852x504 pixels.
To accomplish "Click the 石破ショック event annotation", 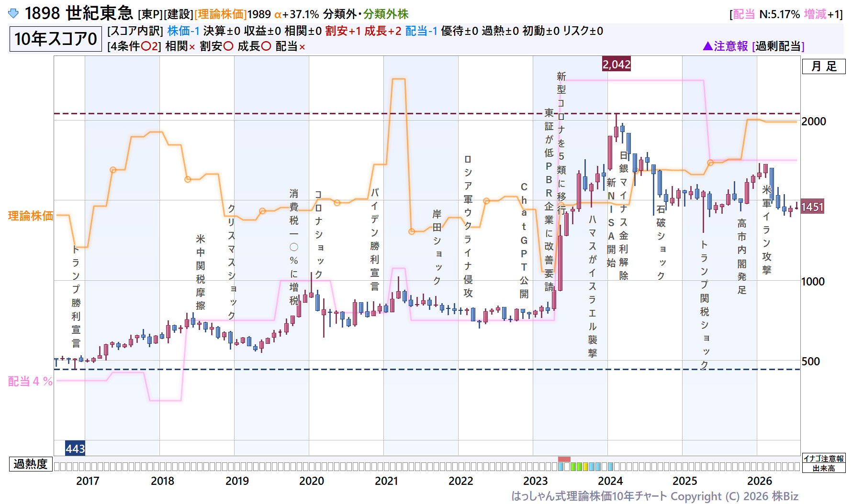I will [661, 242].
